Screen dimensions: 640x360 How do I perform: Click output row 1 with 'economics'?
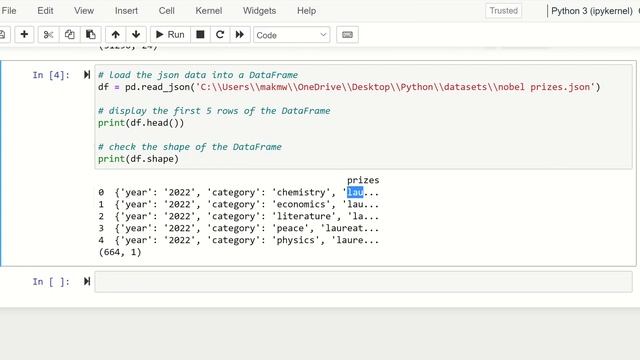pyautogui.click(x=239, y=204)
